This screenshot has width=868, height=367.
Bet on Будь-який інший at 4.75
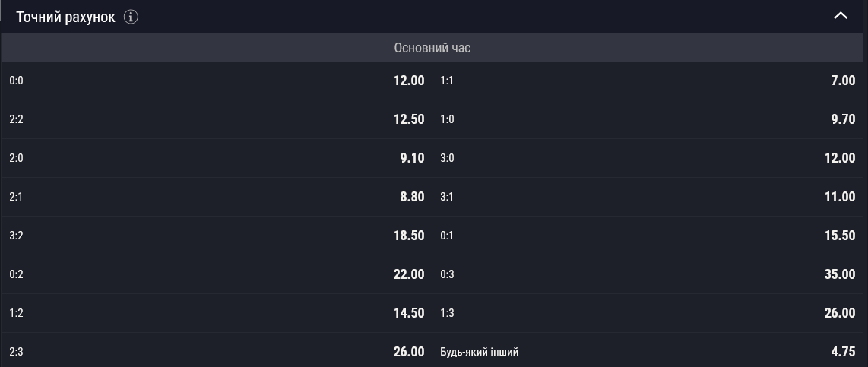click(649, 351)
